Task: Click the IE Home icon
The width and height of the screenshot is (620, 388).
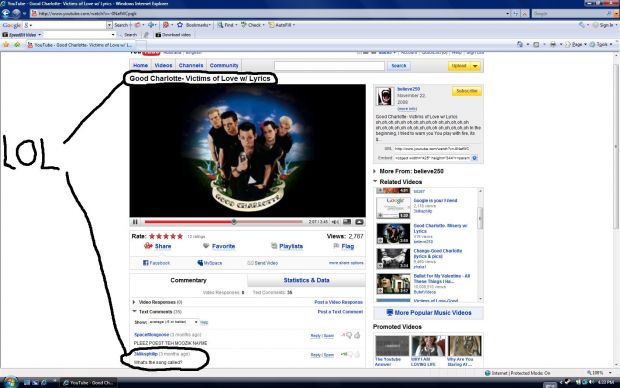Action: coord(520,44)
